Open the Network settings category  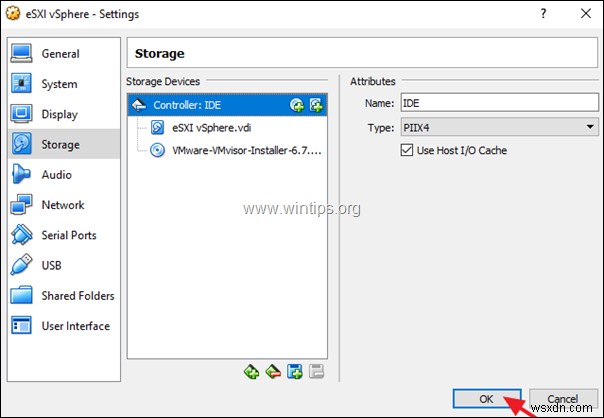(x=64, y=205)
